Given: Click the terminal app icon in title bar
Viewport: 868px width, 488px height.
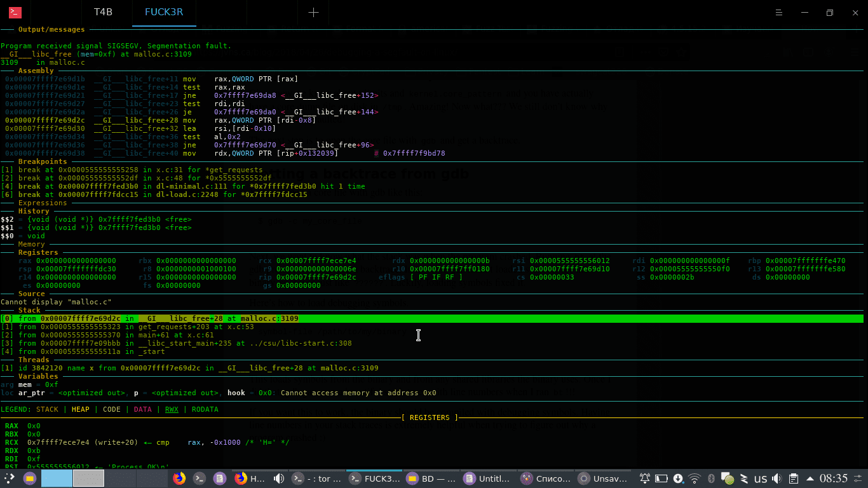Looking at the screenshot, I should [15, 12].
